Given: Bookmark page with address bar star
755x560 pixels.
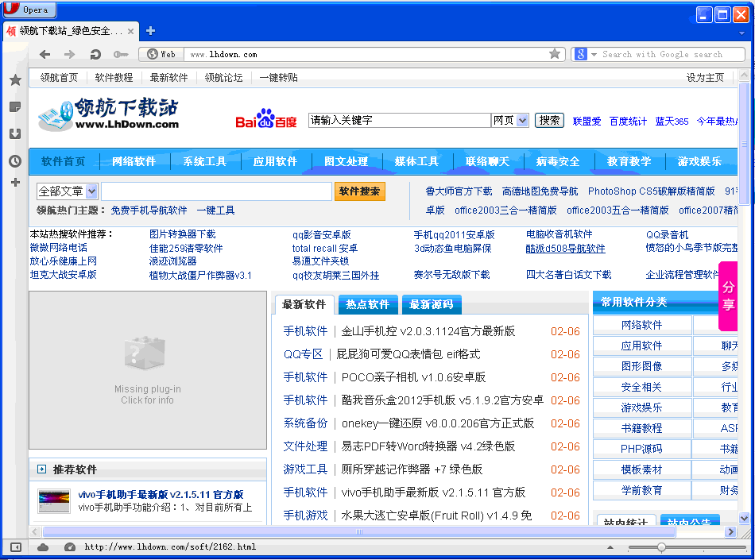Looking at the screenshot, I should pos(555,54).
